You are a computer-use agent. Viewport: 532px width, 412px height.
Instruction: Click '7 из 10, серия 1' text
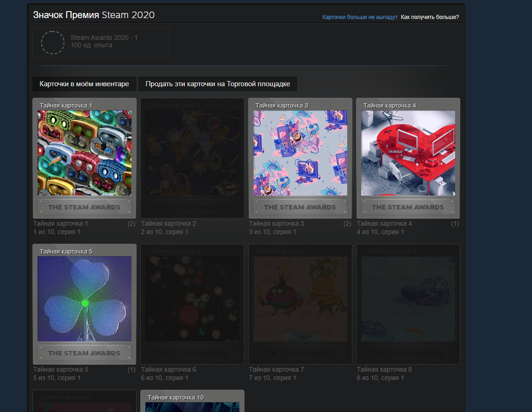point(272,378)
